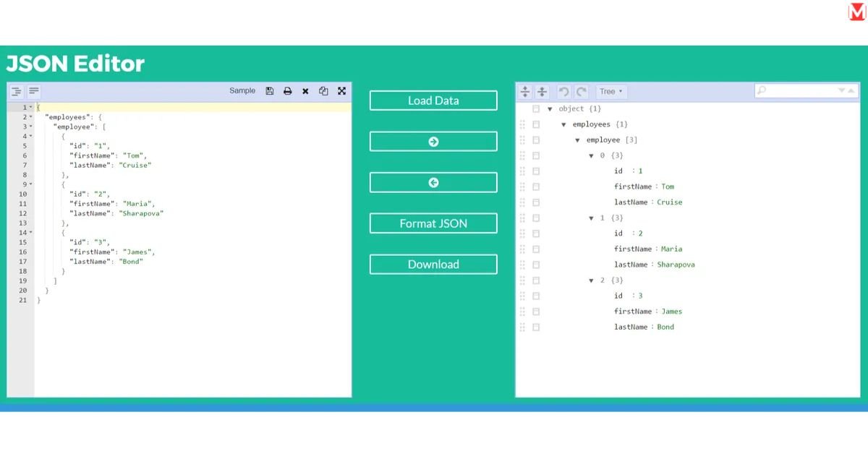
Task: Click the square action box beside lastName : Bond
Action: point(536,327)
